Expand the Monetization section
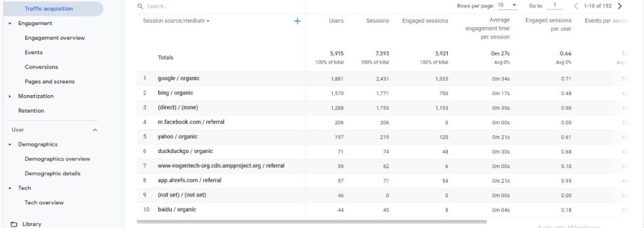The image size is (644, 228). 10,96
